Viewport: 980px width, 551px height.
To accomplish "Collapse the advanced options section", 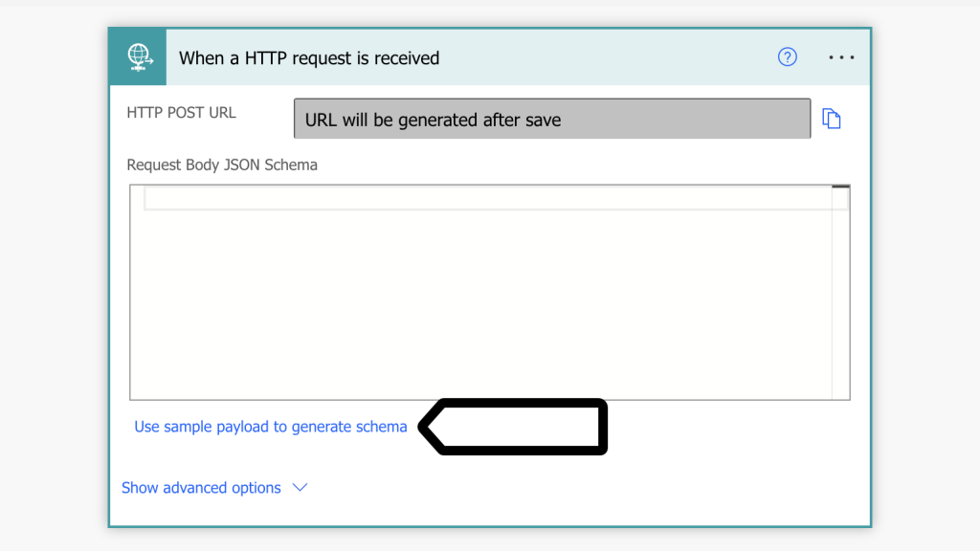I will [201, 487].
